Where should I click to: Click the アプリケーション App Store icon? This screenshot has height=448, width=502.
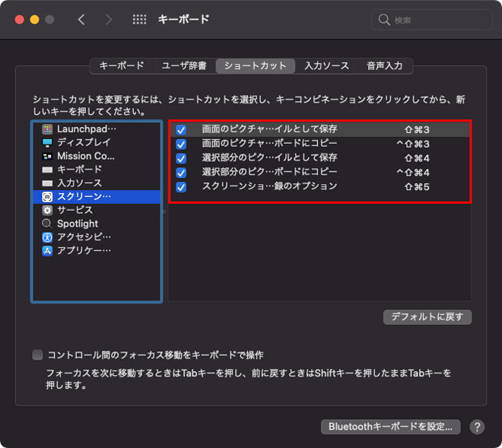[x=47, y=250]
